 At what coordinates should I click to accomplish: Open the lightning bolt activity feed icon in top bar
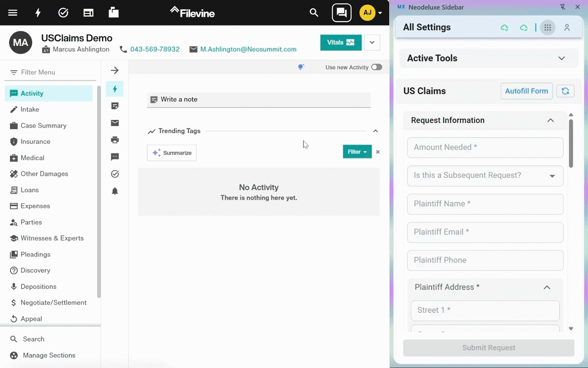[38, 13]
